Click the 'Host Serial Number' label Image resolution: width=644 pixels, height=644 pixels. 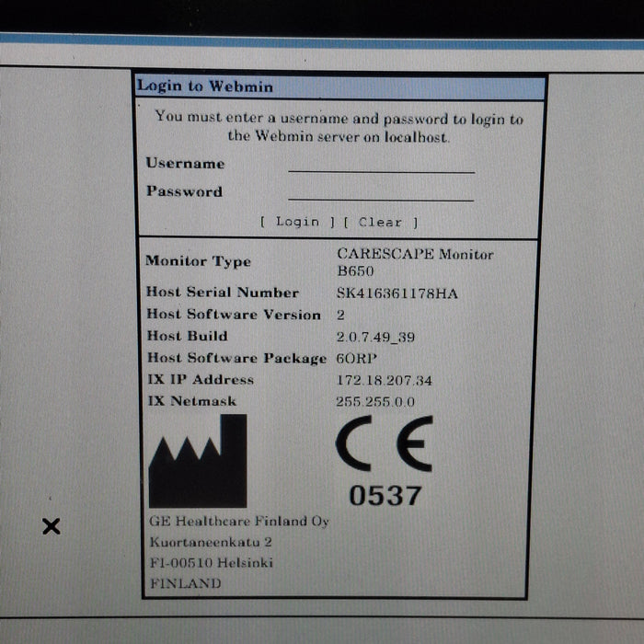(x=223, y=293)
